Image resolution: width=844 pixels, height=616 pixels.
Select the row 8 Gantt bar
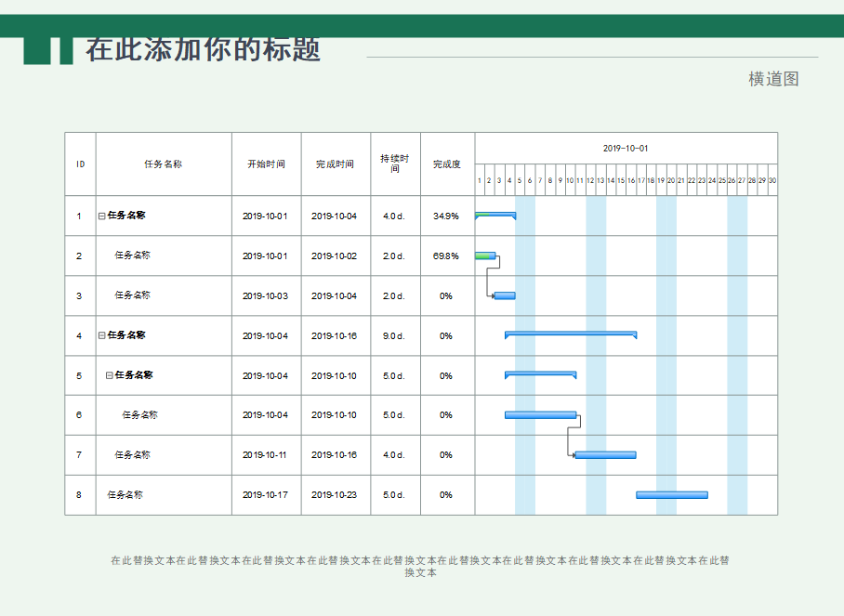tap(672, 495)
